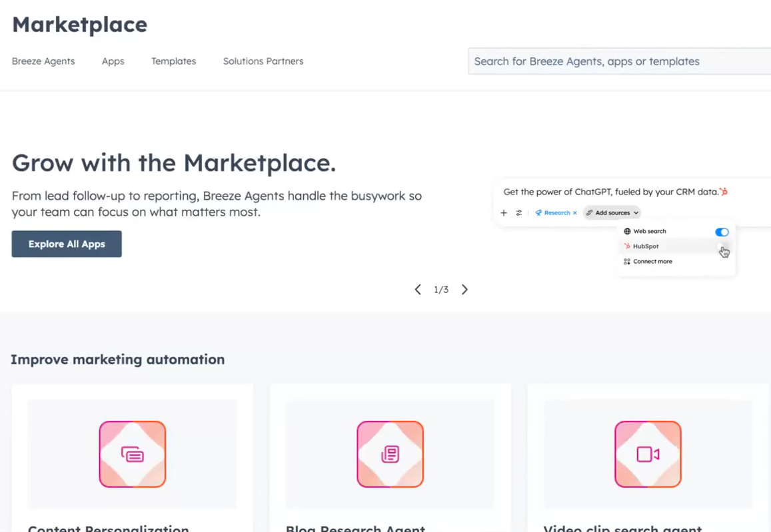
Task: Click the Research chip label
Action: [557, 212]
